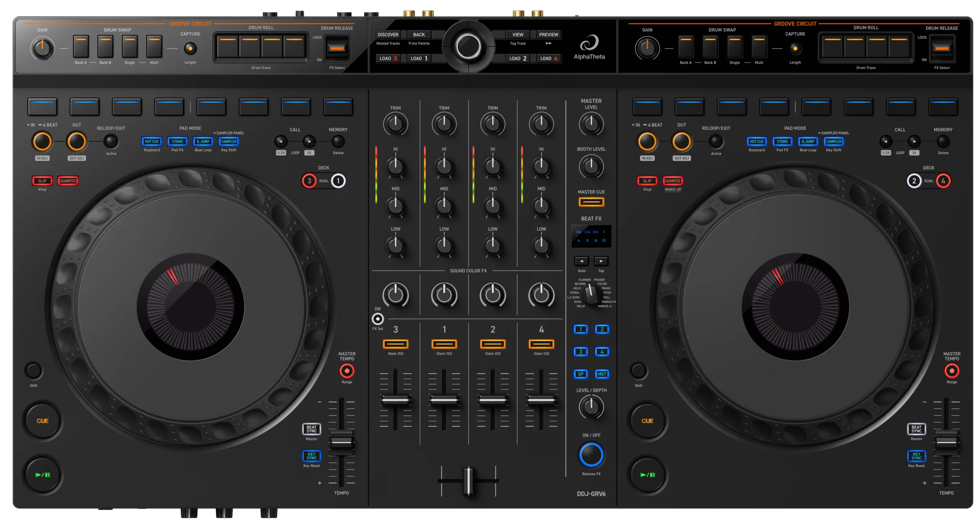Tap the PREVIEW button near the browse knob
980x525 pixels.
point(548,34)
